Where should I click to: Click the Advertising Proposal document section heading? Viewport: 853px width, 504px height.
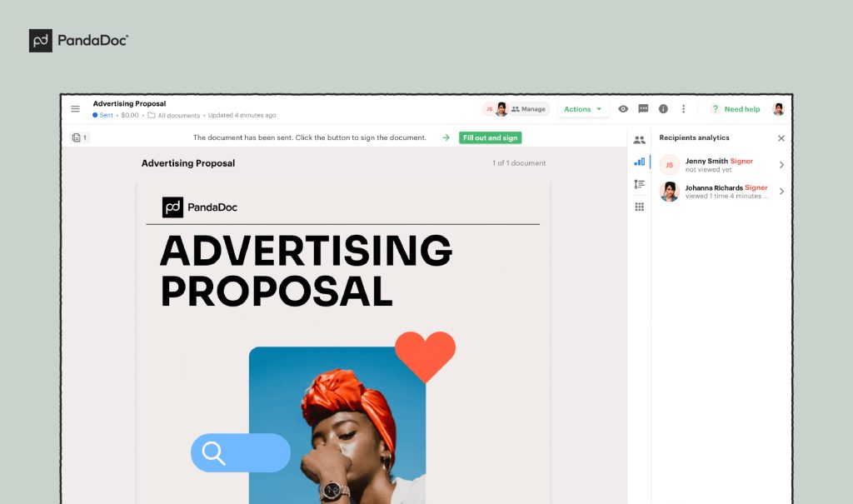tap(188, 163)
